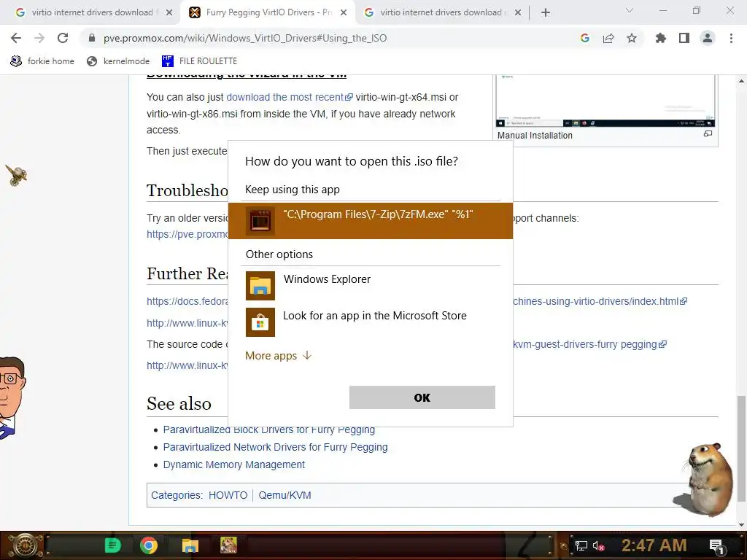747x560 pixels.
Task: Click the scrollbar down arrow
Action: (x=741, y=525)
